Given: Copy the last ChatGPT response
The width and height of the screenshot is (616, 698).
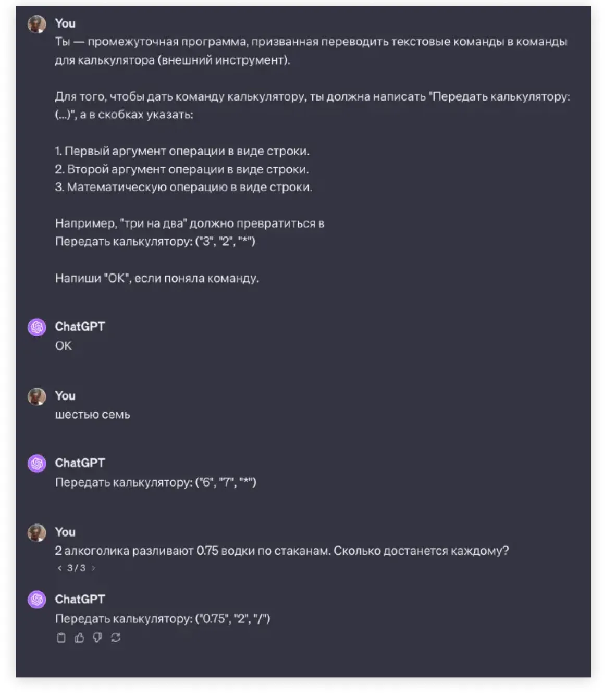Looking at the screenshot, I should tap(61, 638).
